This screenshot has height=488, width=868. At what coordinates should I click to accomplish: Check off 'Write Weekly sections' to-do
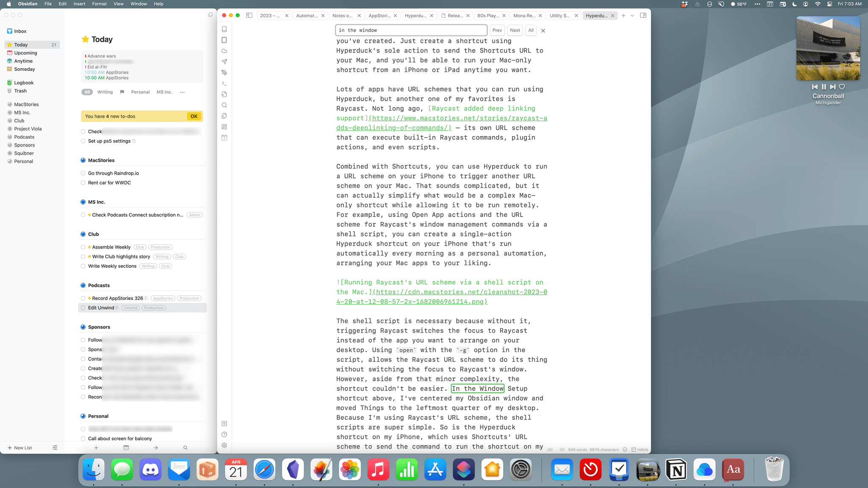83,266
